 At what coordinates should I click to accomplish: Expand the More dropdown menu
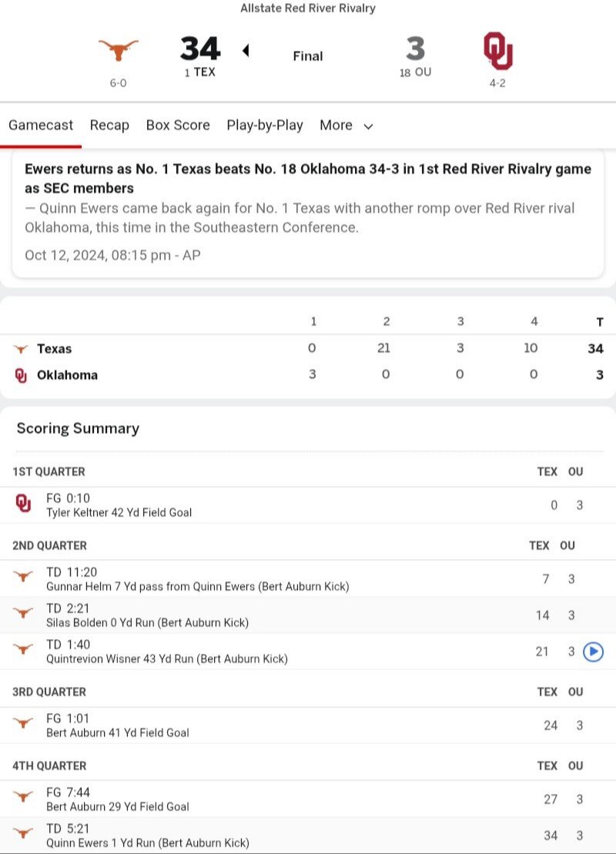point(346,126)
